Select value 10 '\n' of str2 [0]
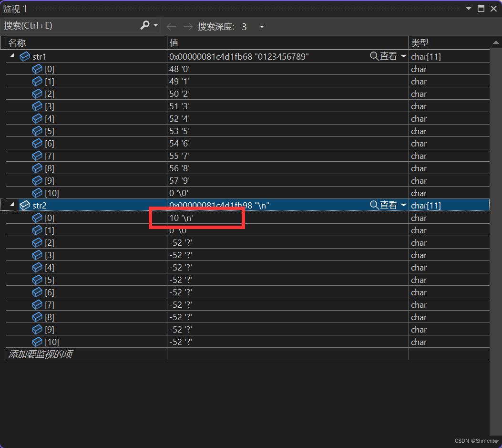Viewport: 502px width, 448px height. click(x=181, y=218)
